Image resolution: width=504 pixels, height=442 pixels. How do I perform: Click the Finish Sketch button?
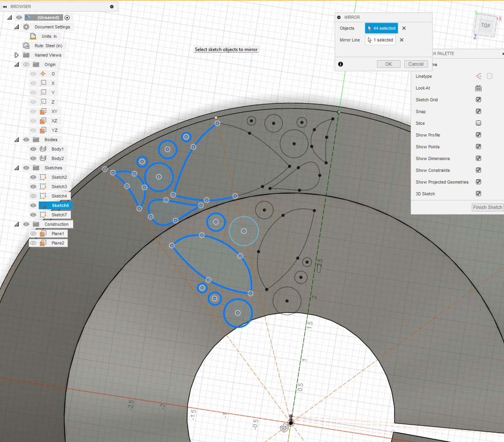tap(487, 207)
